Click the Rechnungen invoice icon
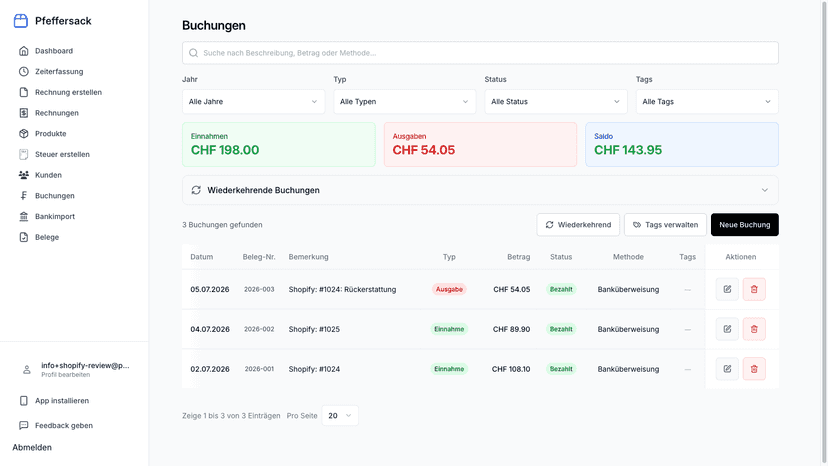Image resolution: width=828 pixels, height=466 pixels. coord(24,113)
